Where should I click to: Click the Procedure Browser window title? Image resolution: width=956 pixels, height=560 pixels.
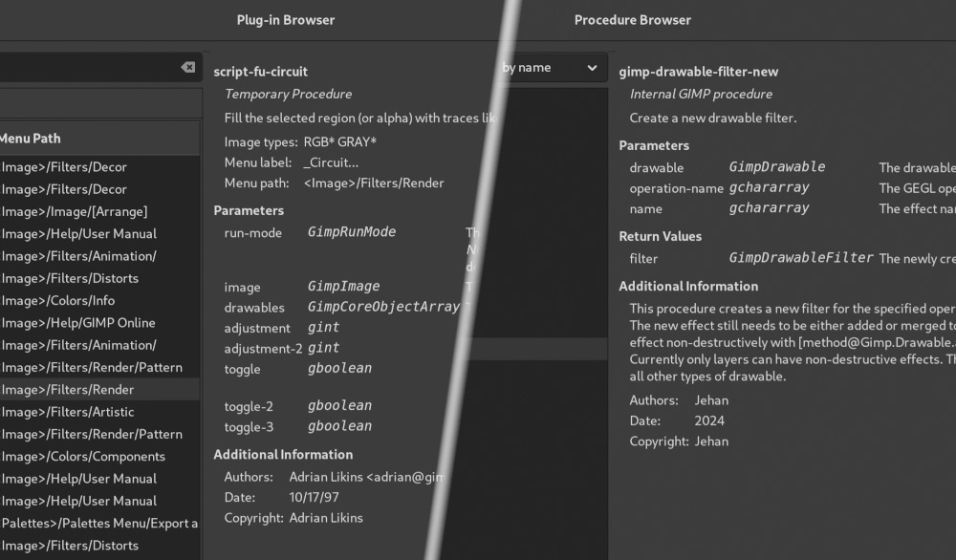632,20
